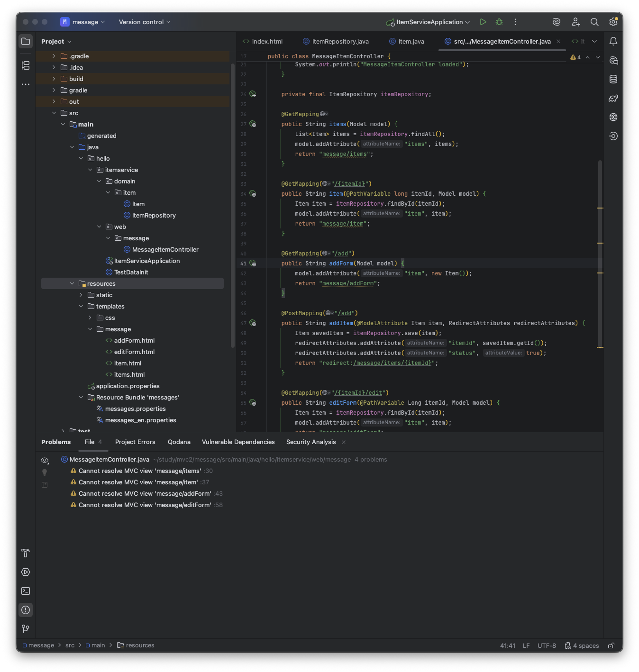
Task: Run ItemServiceApplication with the green play icon
Action: coord(483,22)
